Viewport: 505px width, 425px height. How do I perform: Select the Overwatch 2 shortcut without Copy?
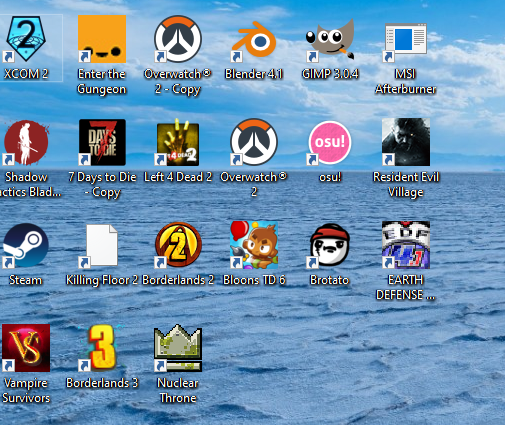(x=254, y=142)
